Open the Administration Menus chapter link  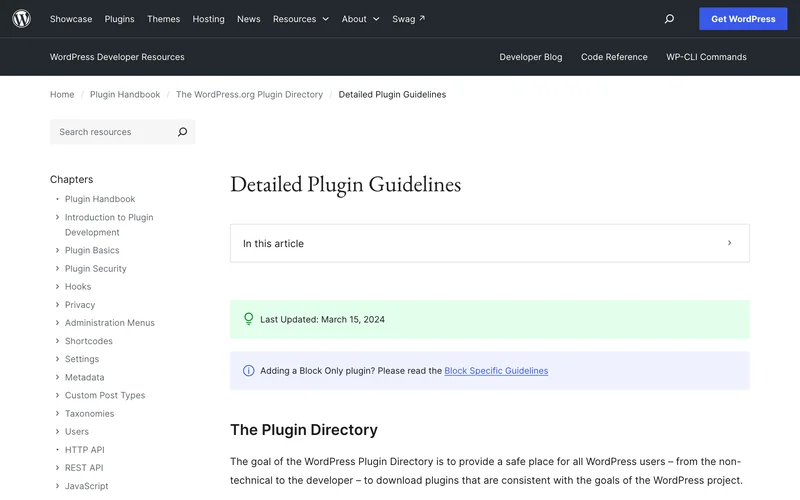pos(110,322)
